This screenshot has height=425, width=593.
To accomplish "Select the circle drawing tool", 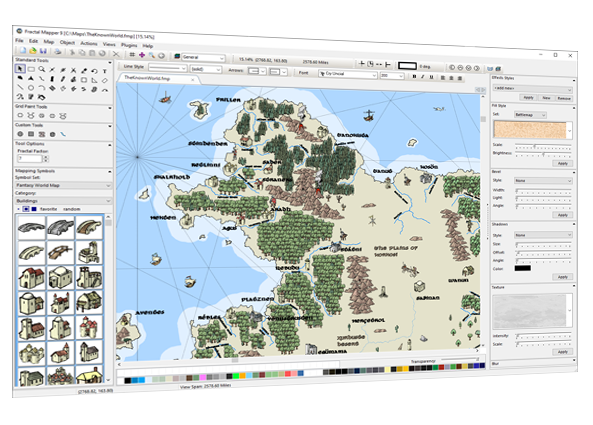I will tap(31, 88).
